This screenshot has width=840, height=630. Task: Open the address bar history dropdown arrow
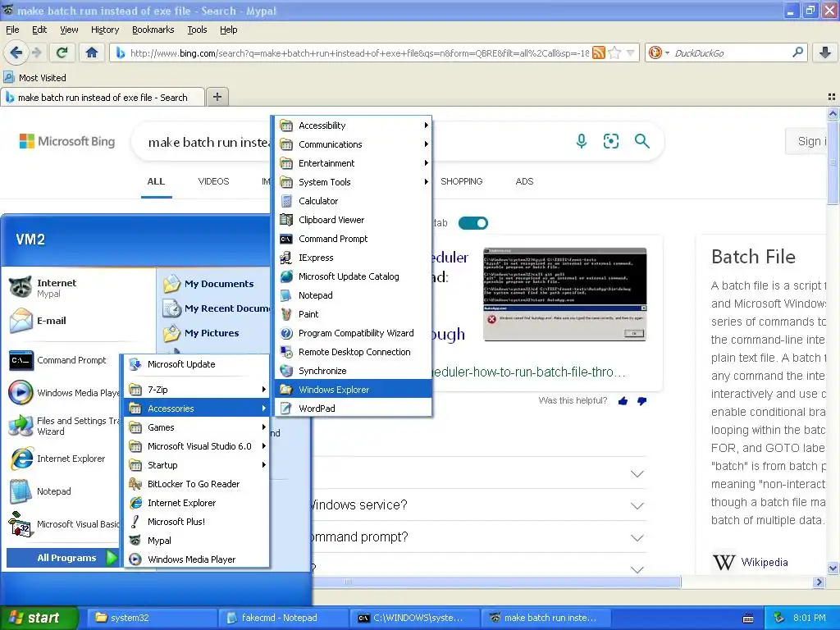[631, 52]
